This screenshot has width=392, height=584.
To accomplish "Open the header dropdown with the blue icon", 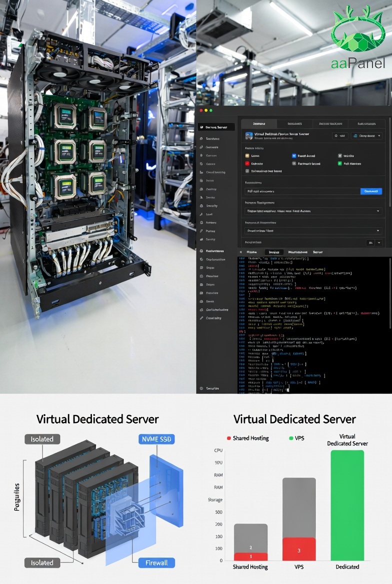I will [x=367, y=136].
